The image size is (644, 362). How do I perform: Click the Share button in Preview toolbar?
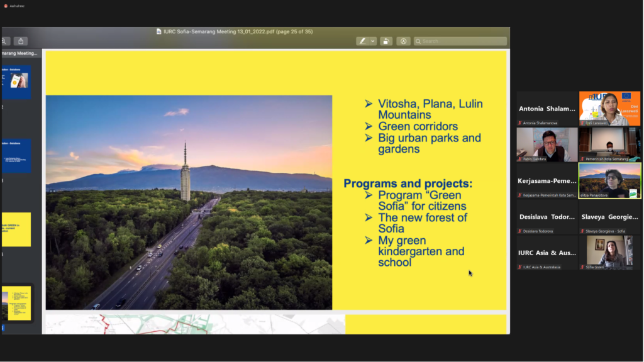click(x=21, y=41)
